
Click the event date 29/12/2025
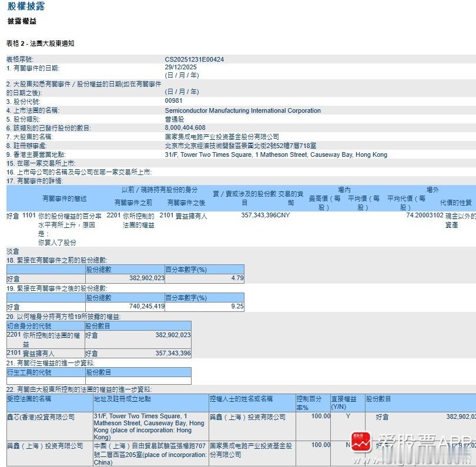click(x=180, y=67)
